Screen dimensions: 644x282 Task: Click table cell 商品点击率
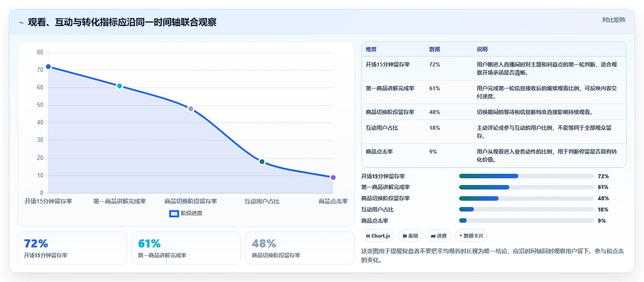[379, 152]
